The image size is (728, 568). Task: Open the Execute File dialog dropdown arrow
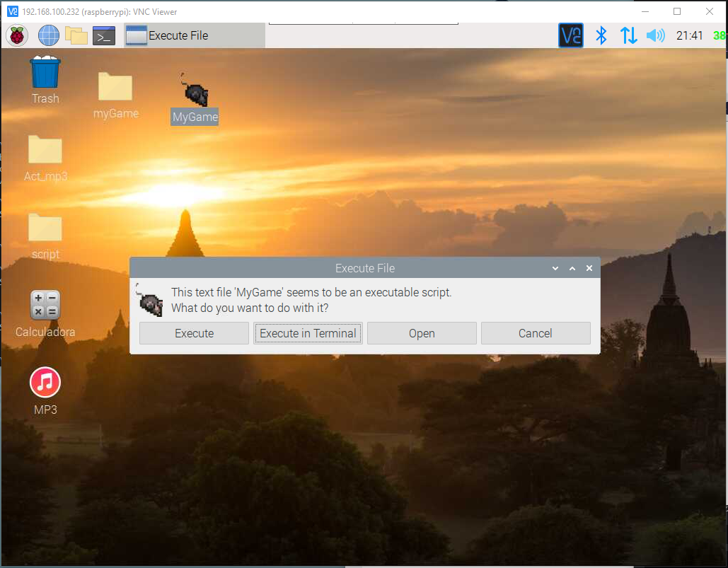[555, 268]
